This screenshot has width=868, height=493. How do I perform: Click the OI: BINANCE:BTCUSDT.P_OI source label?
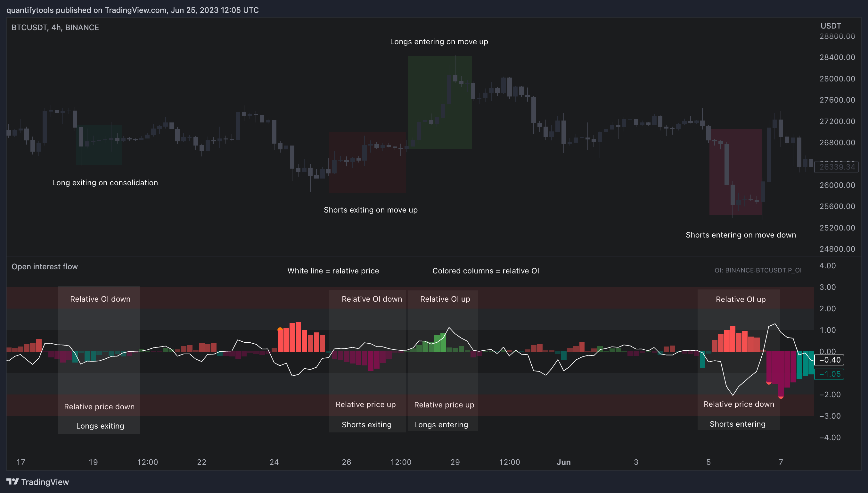pyautogui.click(x=758, y=270)
